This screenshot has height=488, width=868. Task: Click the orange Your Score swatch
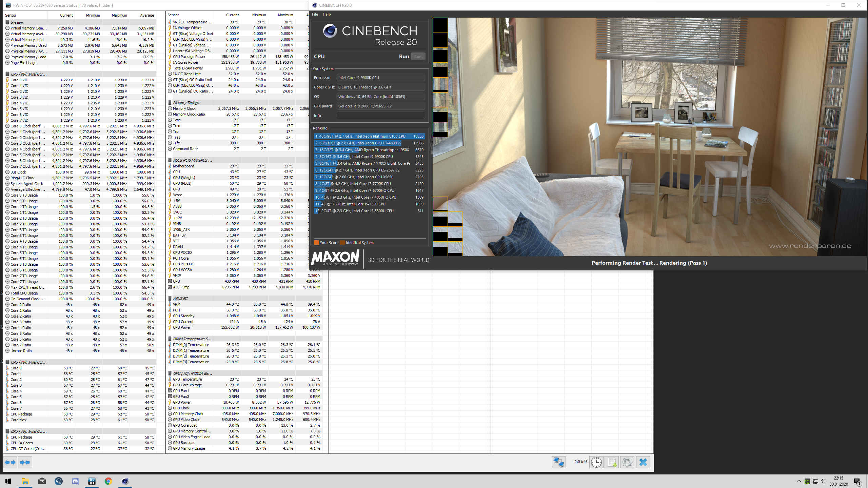(316, 243)
